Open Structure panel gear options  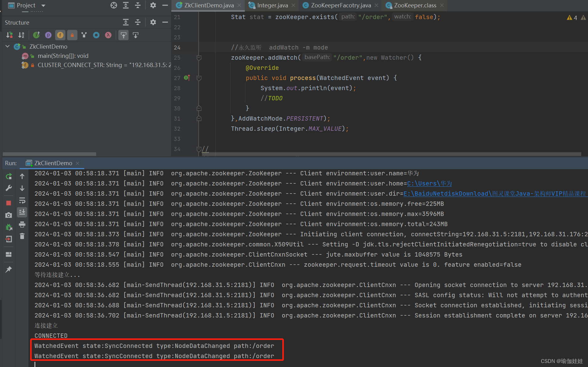[x=153, y=22]
